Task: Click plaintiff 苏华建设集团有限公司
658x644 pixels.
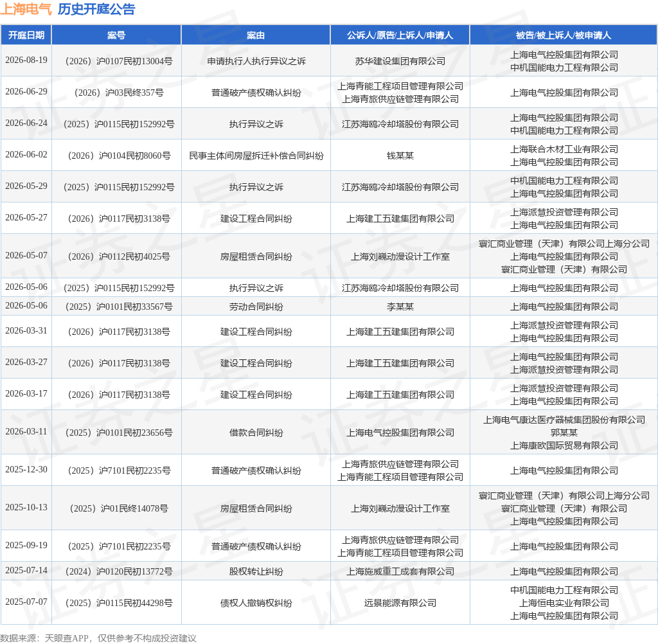Action: click(x=400, y=61)
